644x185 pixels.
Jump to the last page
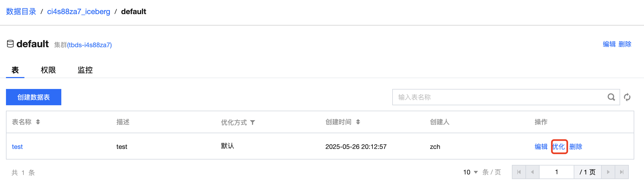click(622, 172)
